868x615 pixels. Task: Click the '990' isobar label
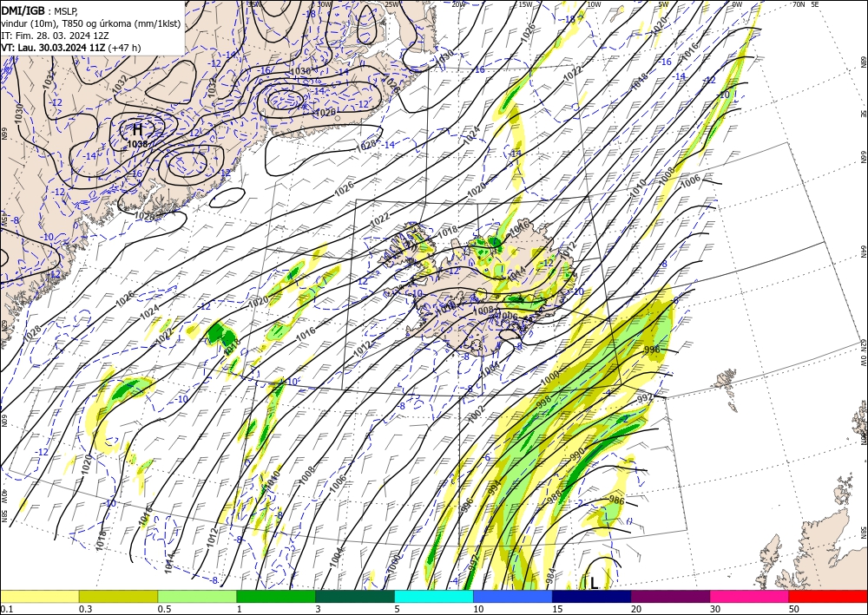577,453
